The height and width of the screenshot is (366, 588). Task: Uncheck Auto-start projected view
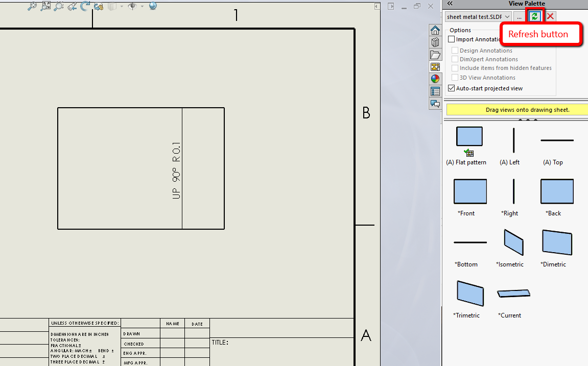pos(451,88)
